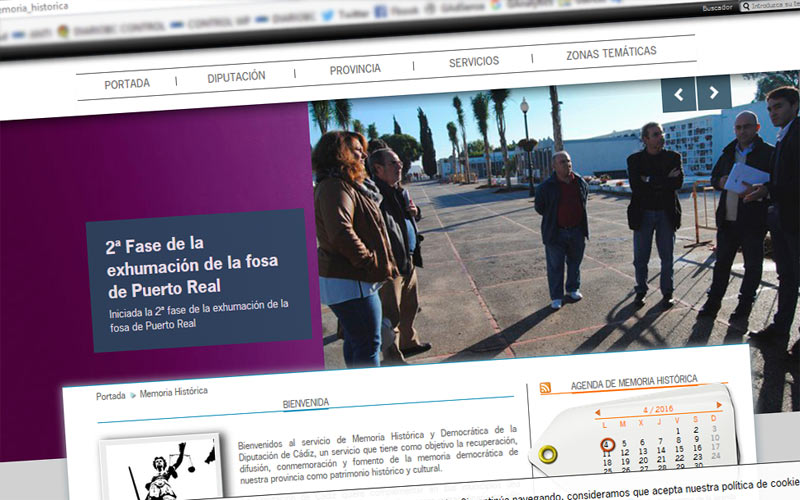
Task: Select day 23 in agenda calendar
Action: click(x=698, y=457)
